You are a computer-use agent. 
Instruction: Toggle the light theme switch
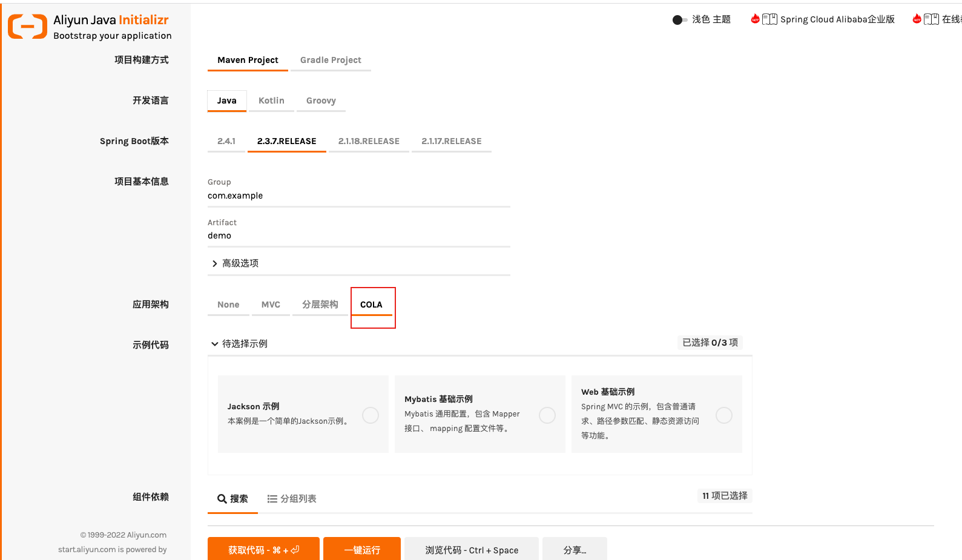click(679, 20)
